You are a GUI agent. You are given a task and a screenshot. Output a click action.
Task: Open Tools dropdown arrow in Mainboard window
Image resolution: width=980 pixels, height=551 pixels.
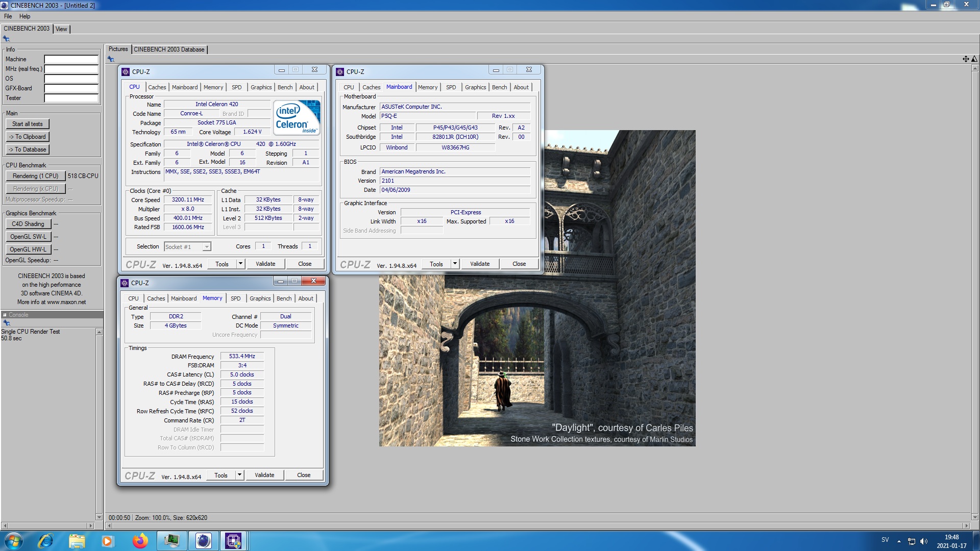coord(455,264)
